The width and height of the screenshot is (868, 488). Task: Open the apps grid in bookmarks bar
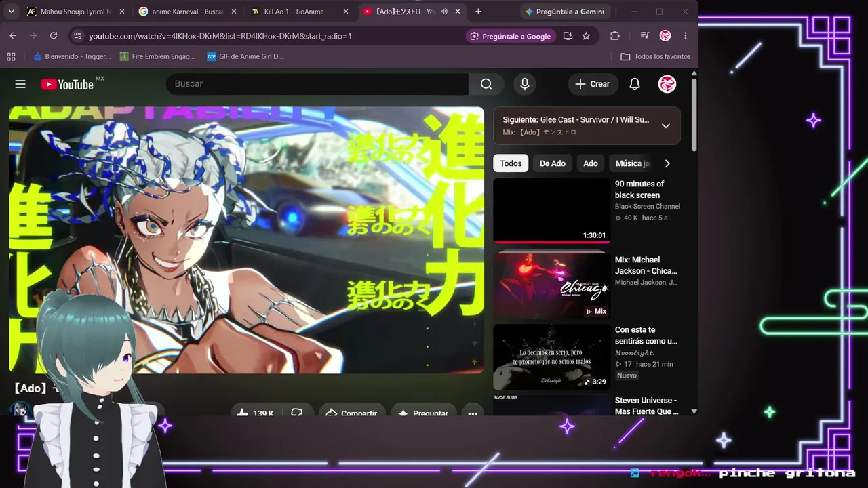pos(11,56)
